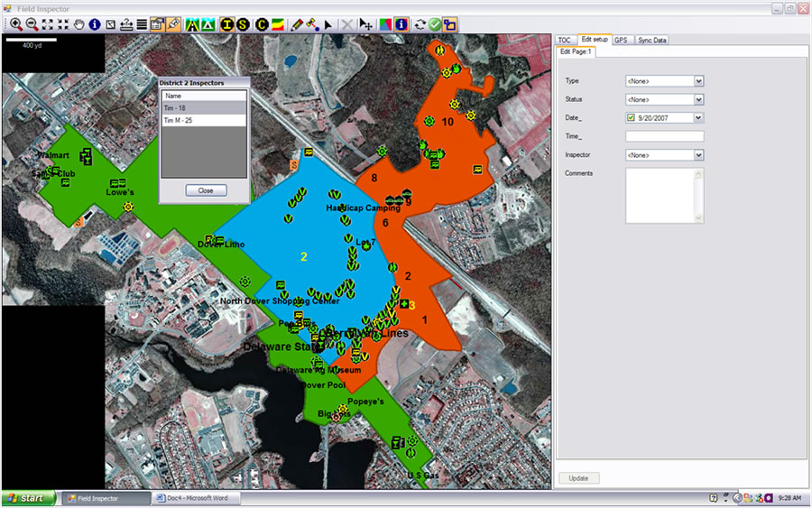Choose the black arrow pointer tool
The width and height of the screenshot is (812, 508).
tap(328, 24)
